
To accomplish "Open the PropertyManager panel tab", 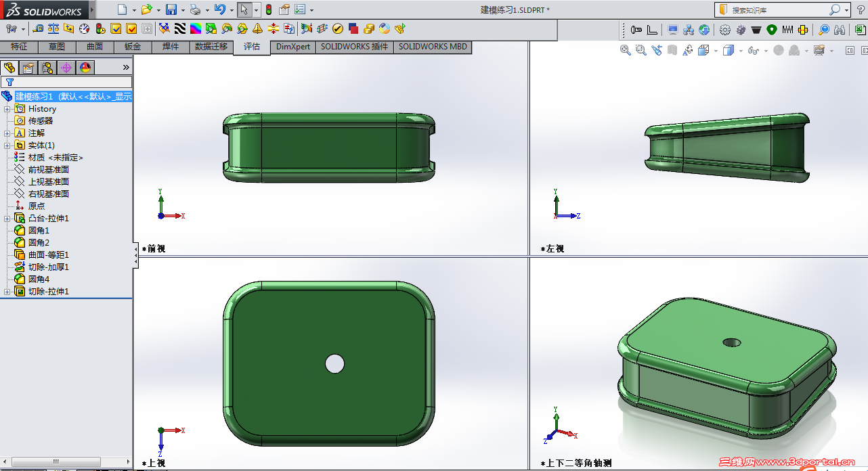I will coord(28,68).
